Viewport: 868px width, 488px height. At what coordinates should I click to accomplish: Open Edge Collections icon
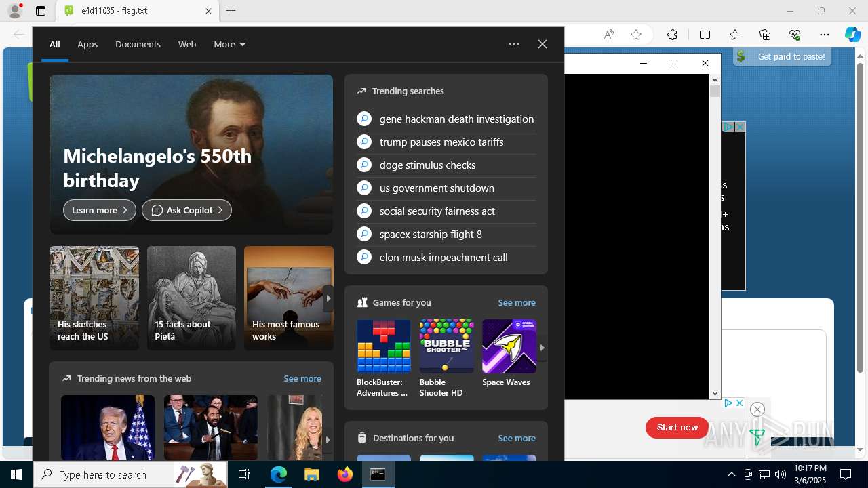point(765,35)
